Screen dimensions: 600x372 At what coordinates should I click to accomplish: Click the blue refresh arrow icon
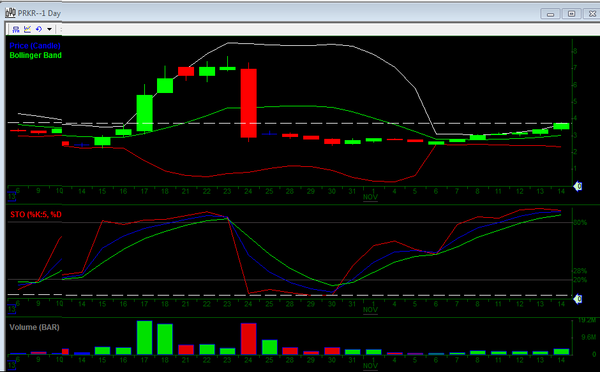coord(39,29)
